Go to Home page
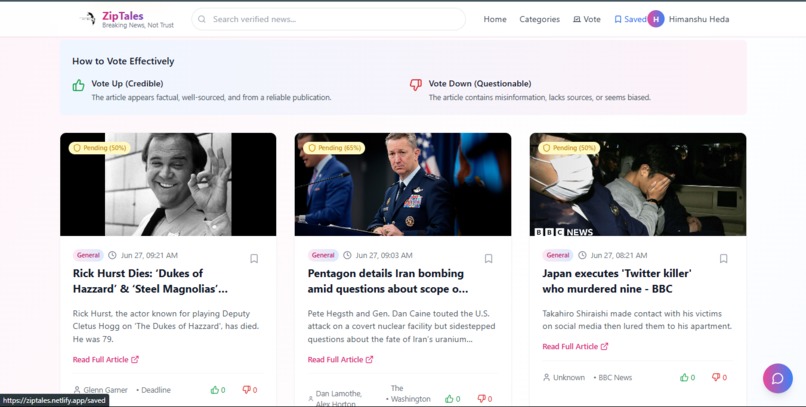 [495, 19]
